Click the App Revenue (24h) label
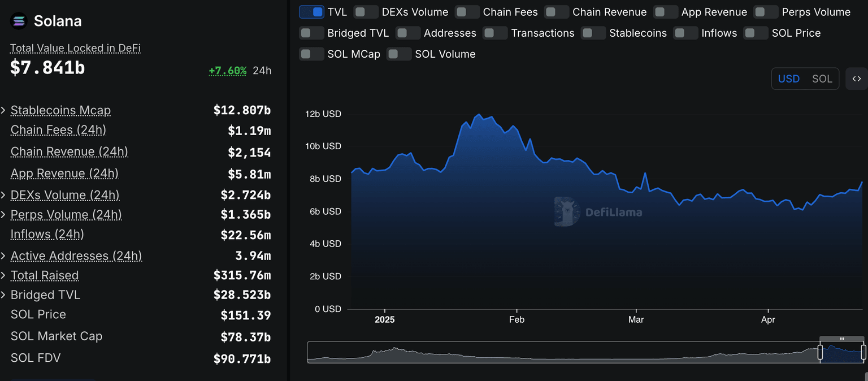 [x=64, y=173]
